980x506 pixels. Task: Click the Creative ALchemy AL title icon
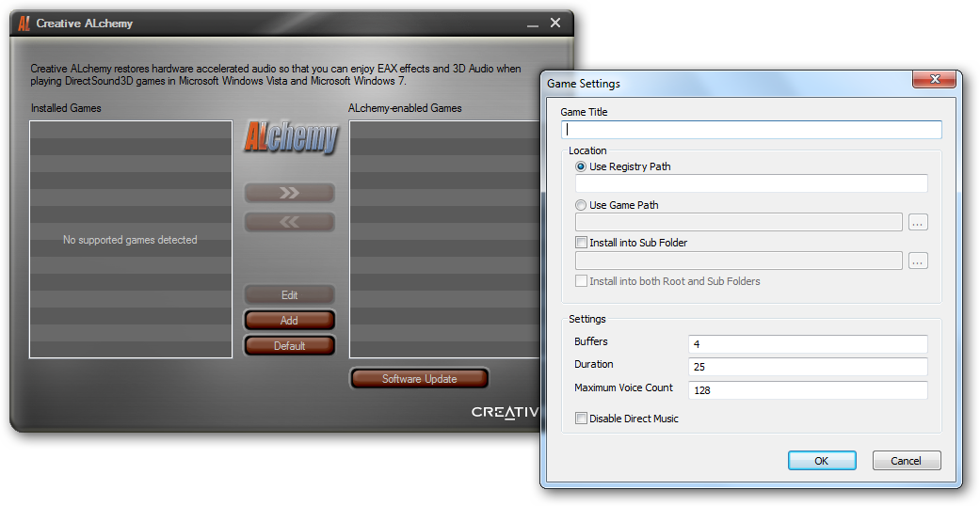24,24
